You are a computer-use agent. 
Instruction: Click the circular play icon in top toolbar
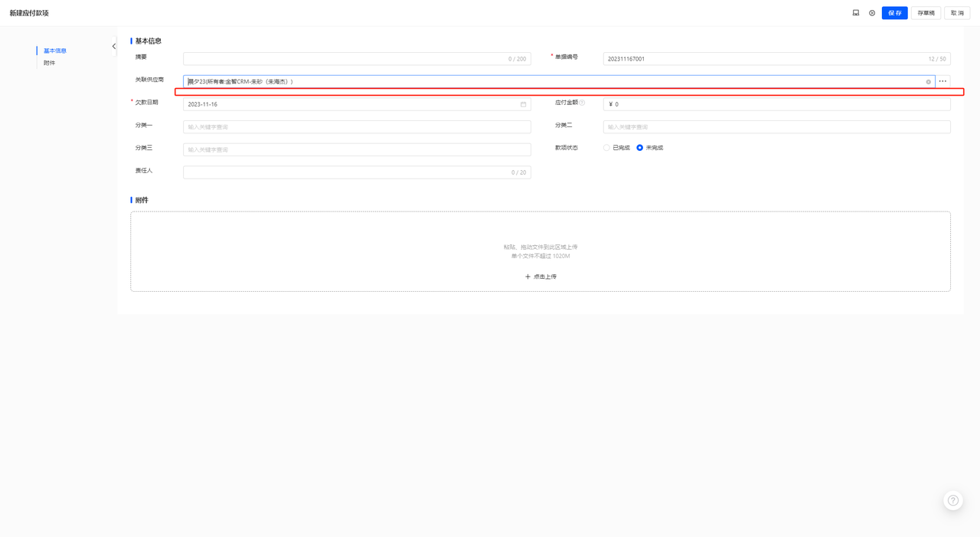[872, 13]
